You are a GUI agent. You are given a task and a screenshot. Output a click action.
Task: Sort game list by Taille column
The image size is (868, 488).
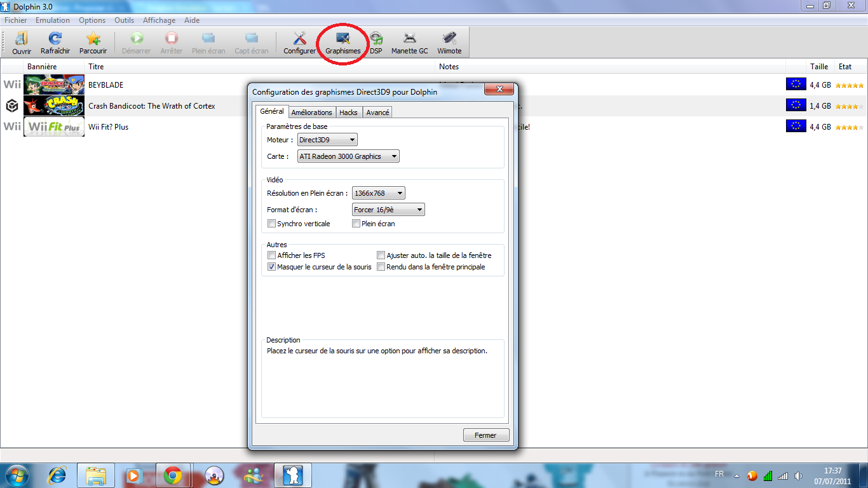pyautogui.click(x=819, y=67)
